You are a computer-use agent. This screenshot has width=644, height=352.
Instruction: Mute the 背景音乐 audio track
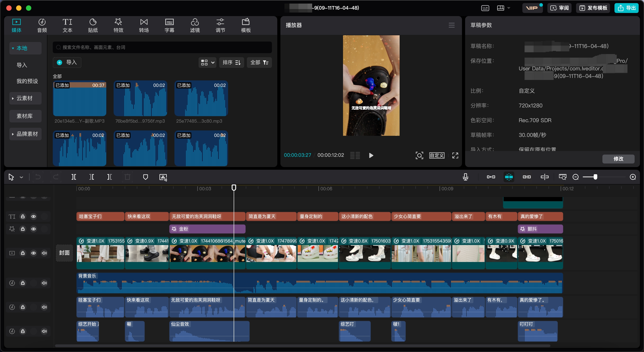[44, 283]
